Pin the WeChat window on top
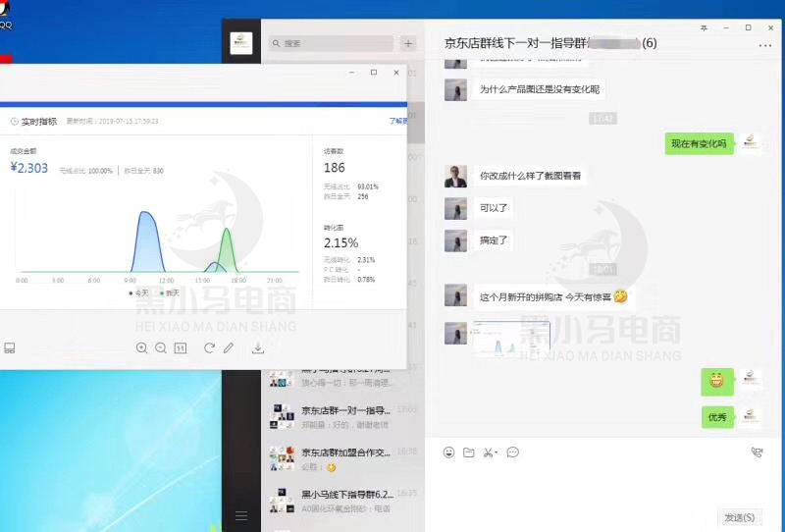785x532 pixels. [x=704, y=28]
